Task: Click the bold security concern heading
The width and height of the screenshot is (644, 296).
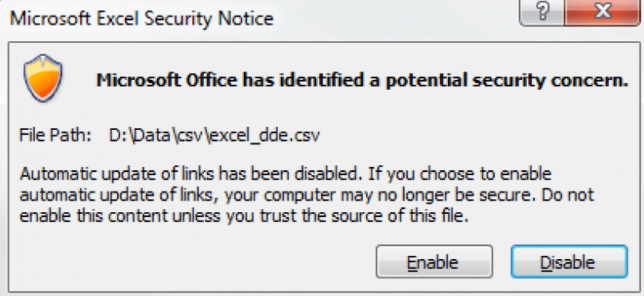Action: click(362, 81)
